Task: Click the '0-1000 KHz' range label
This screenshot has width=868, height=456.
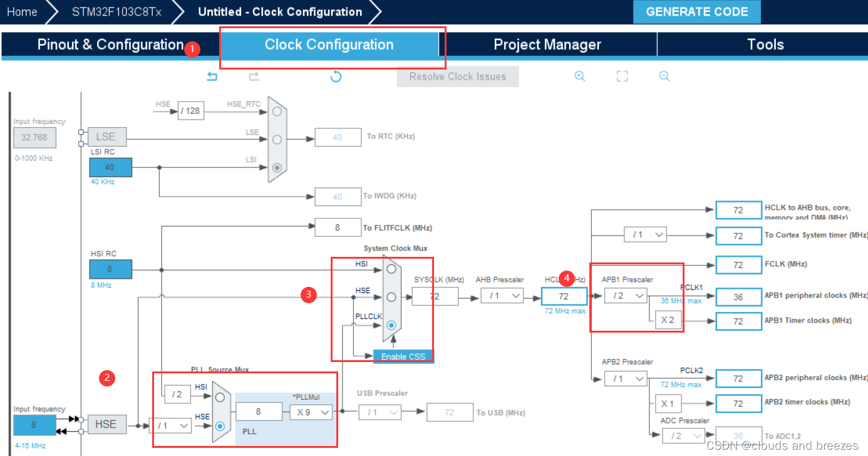Action: point(34,158)
